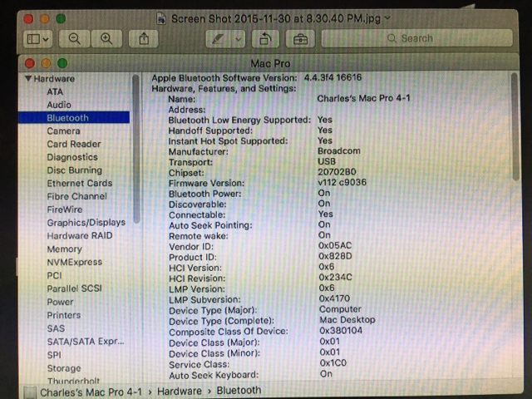Image resolution: width=532 pixels, height=399 pixels.
Task: Select SPI in the hardware list
Action: tap(54, 355)
